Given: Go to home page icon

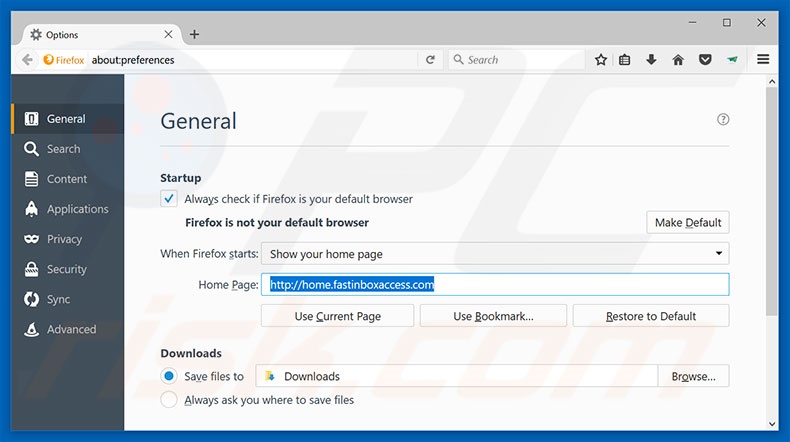Looking at the screenshot, I should pos(678,60).
